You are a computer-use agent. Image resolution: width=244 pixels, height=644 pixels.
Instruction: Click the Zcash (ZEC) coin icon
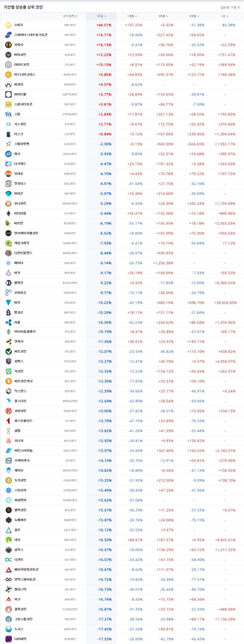(x=8, y=45)
